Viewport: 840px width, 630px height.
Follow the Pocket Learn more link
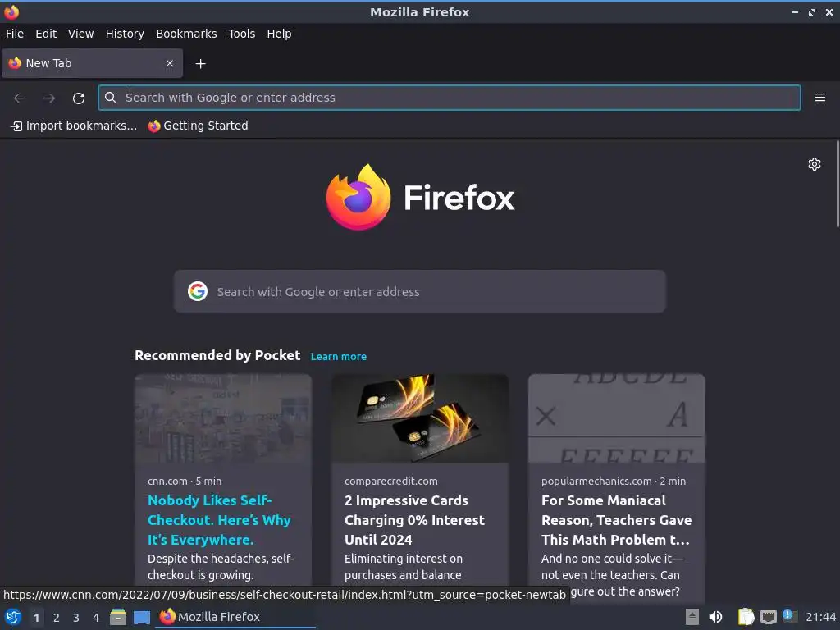(339, 356)
